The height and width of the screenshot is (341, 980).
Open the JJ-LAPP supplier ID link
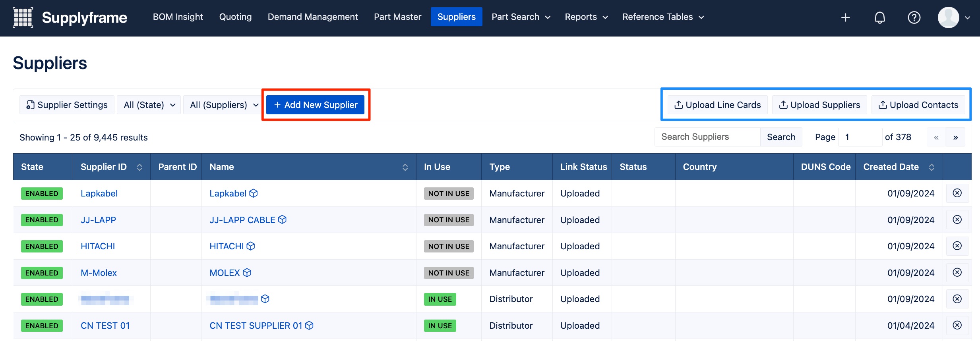click(x=98, y=220)
